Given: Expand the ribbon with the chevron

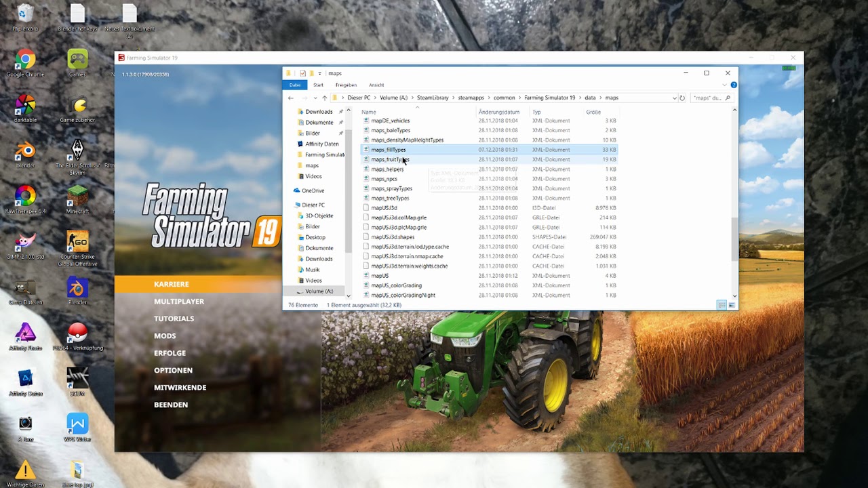Looking at the screenshot, I should pyautogui.click(x=724, y=85).
